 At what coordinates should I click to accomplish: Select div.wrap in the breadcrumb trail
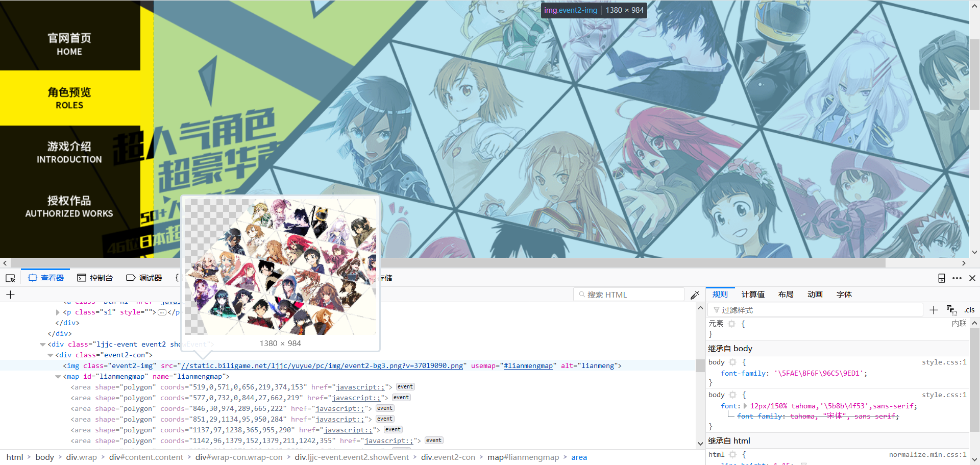(82, 457)
